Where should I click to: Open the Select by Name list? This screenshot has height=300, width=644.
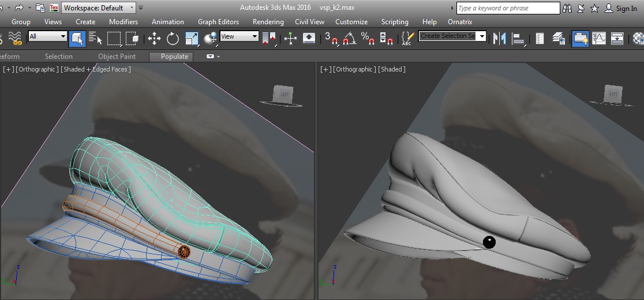[95, 39]
